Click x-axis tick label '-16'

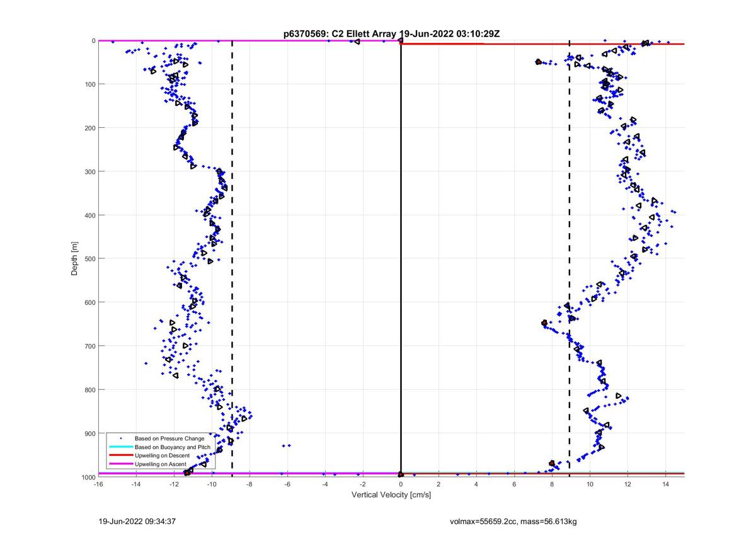pyautogui.click(x=98, y=484)
